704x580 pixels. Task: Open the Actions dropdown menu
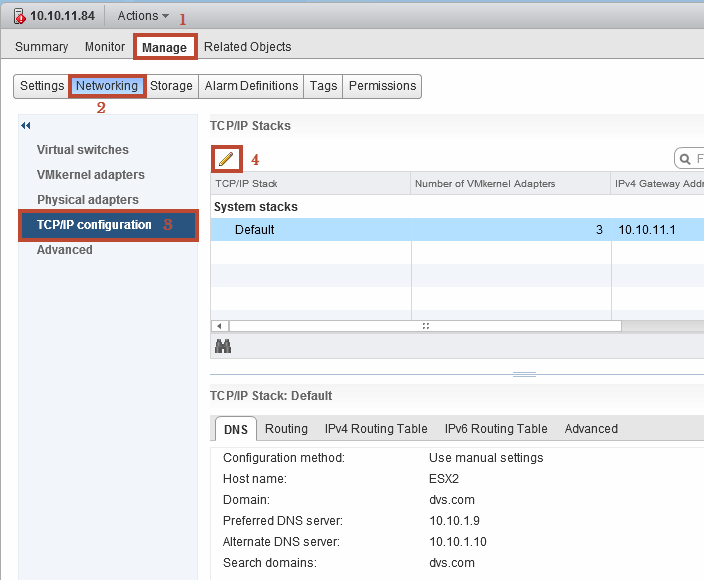pyautogui.click(x=143, y=16)
